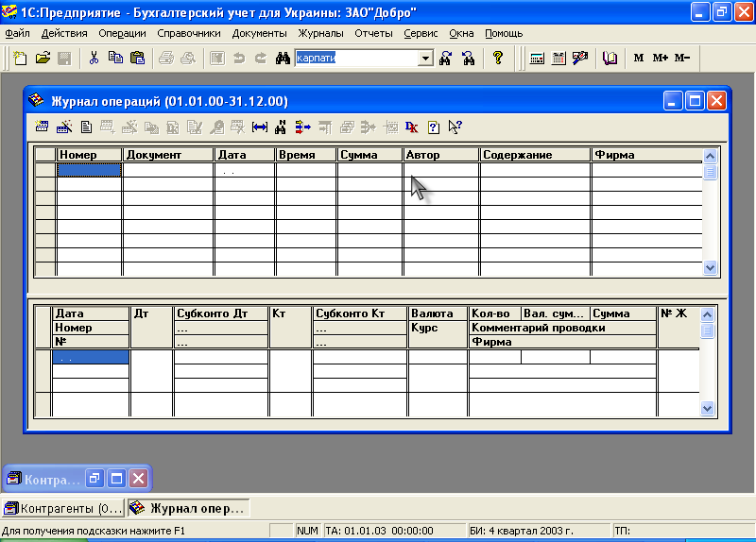Click the Субконто Дт column header
This screenshot has width=756, height=542.
pyautogui.click(x=221, y=313)
